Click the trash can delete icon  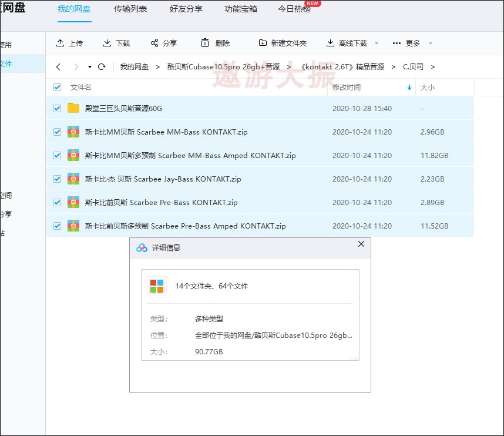(x=205, y=43)
